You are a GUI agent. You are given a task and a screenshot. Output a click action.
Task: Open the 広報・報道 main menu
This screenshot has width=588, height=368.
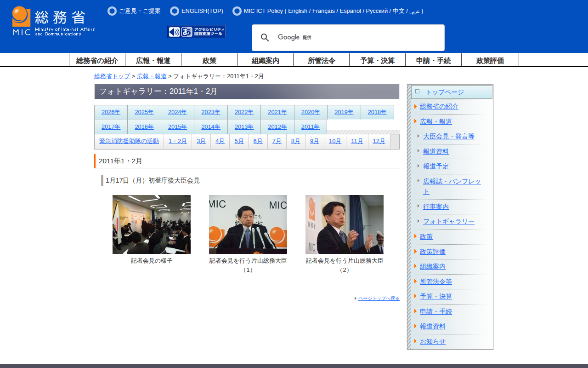click(153, 60)
